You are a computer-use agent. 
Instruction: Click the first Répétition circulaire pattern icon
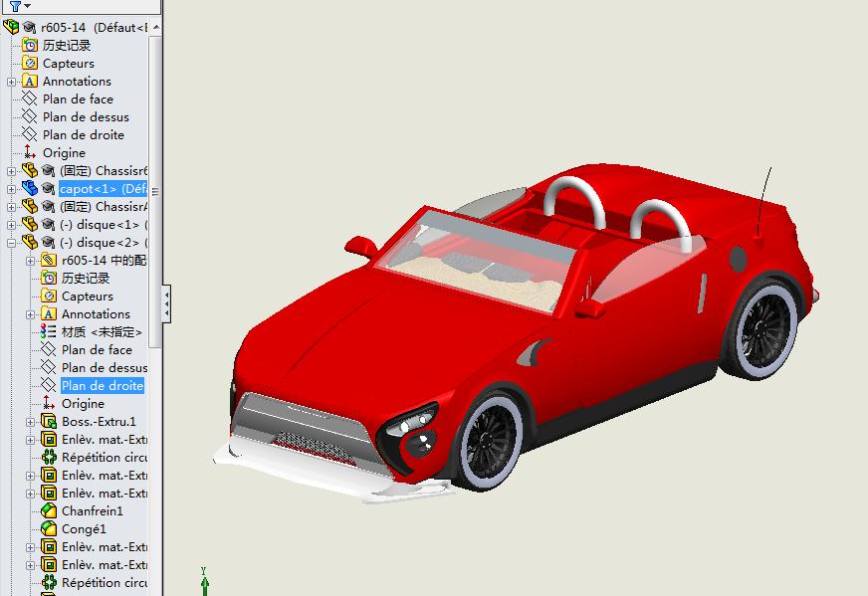[x=49, y=458]
